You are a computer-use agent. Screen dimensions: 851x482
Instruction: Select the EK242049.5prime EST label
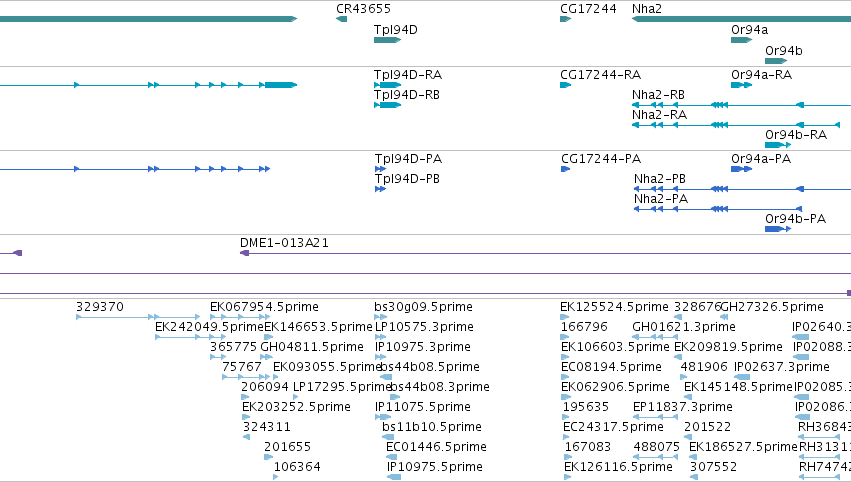[209, 327]
